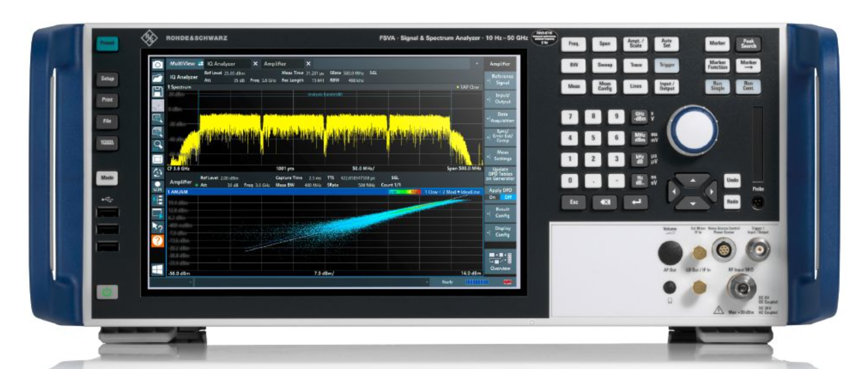Touch the headphone jack
The width and height of the screenshot is (868, 369).
tap(669, 288)
